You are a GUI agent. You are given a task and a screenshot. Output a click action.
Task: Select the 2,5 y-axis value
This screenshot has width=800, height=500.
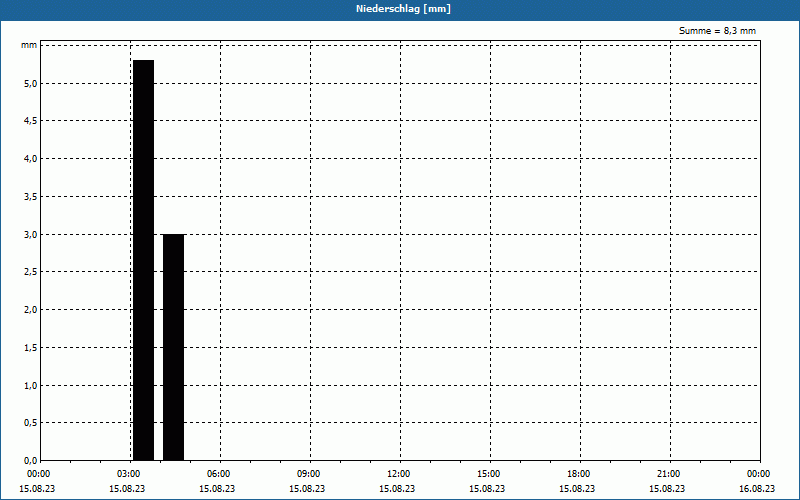(31, 272)
